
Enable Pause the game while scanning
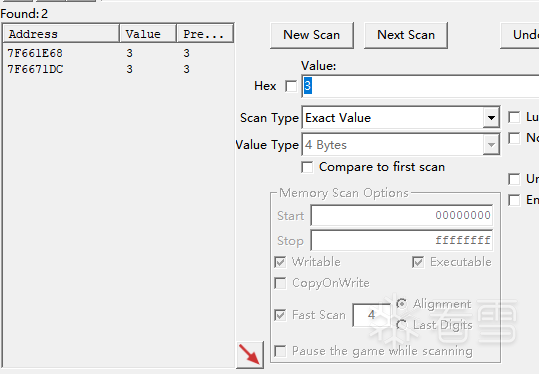click(x=280, y=351)
